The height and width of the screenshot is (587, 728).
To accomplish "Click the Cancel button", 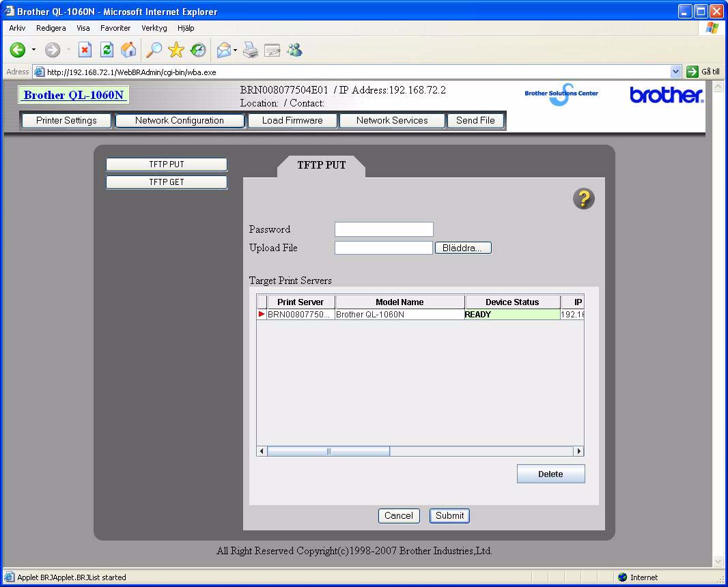I will click(399, 515).
